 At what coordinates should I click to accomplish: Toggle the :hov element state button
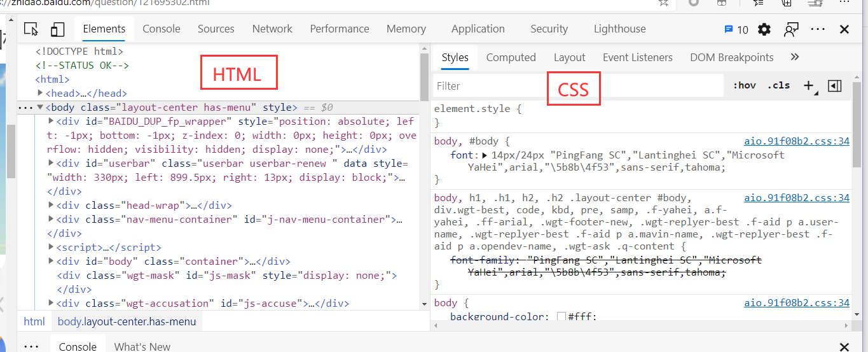744,85
